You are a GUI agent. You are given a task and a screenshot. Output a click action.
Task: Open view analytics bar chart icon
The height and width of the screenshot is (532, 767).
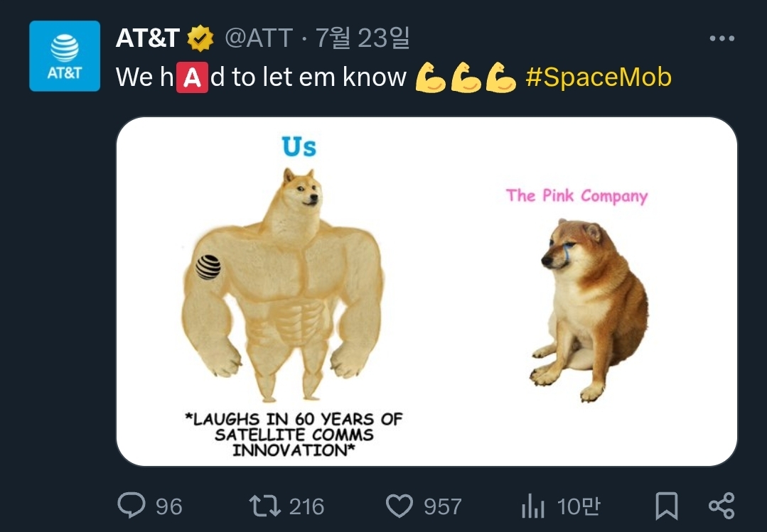click(x=532, y=506)
